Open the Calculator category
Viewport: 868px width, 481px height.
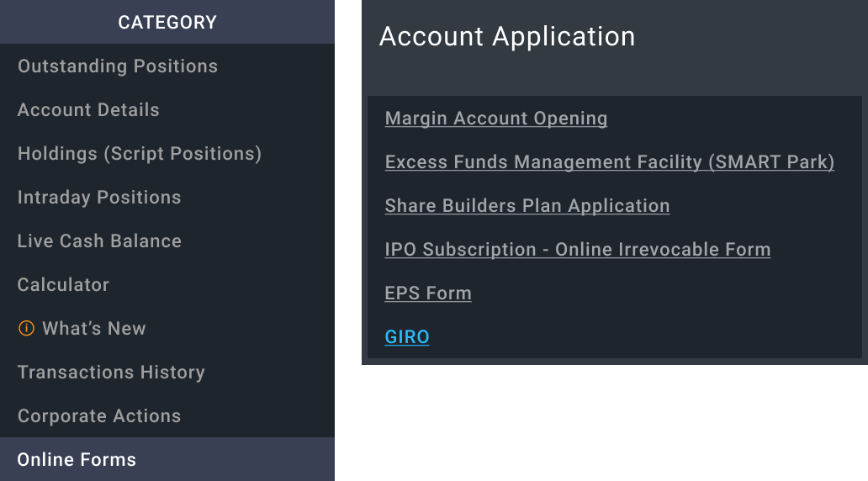pos(63,285)
